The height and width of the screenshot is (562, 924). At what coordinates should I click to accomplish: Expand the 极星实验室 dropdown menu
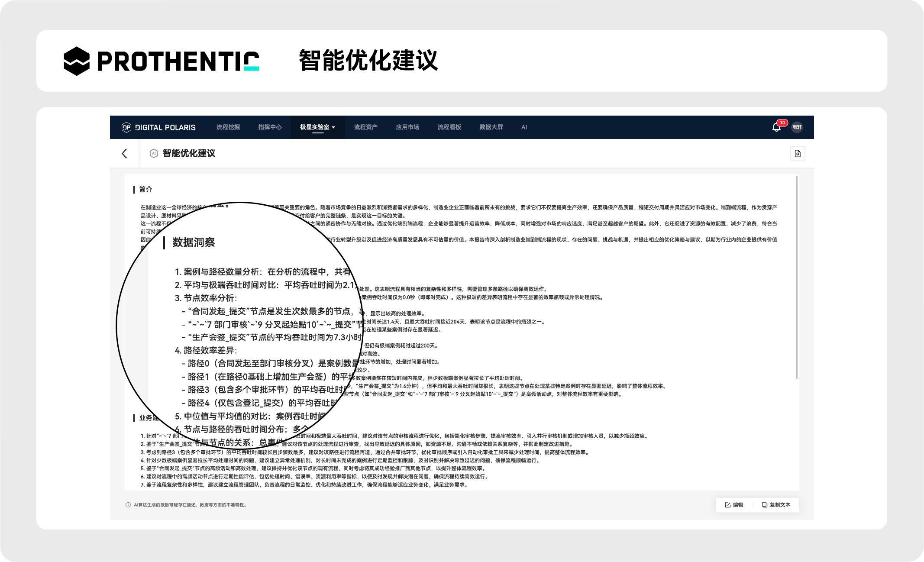[x=318, y=127]
